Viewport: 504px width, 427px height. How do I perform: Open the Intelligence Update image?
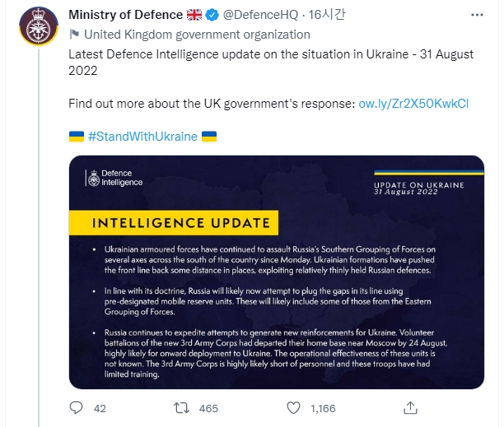[x=276, y=271]
